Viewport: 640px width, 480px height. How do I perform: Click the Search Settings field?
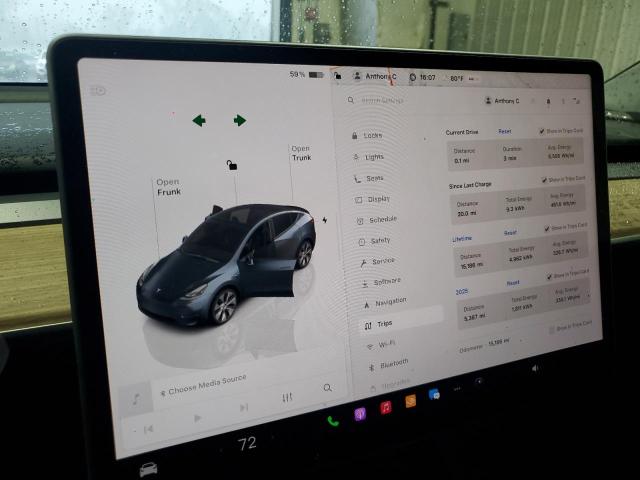click(400, 100)
